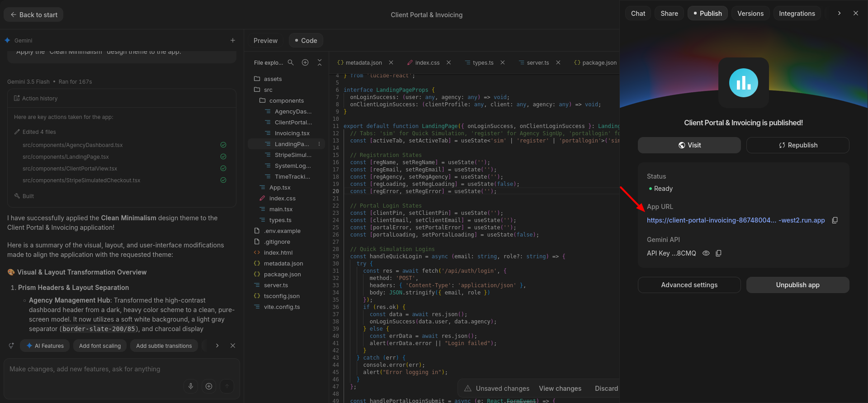Click the microphone voice input icon
Image resolution: width=868 pixels, height=403 pixels.
pyautogui.click(x=191, y=386)
